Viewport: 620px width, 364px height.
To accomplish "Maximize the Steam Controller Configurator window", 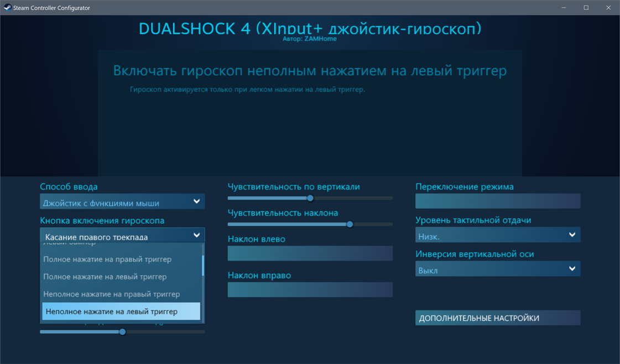I will [586, 8].
